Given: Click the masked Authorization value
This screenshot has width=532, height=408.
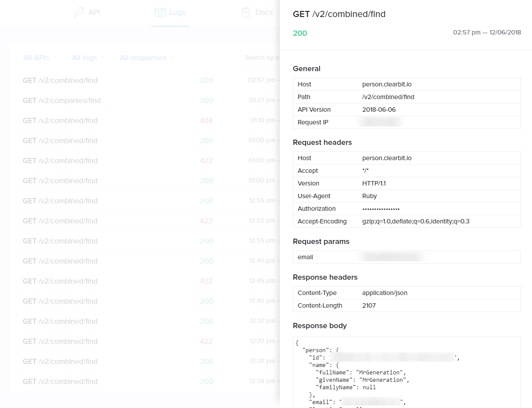Looking at the screenshot, I should click(381, 209).
